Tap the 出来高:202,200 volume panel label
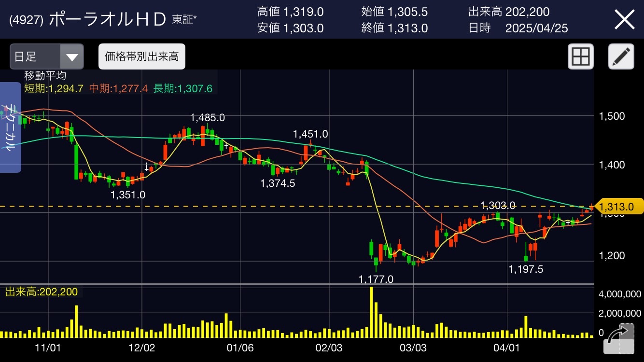The width and height of the screenshot is (644, 362). (42, 292)
